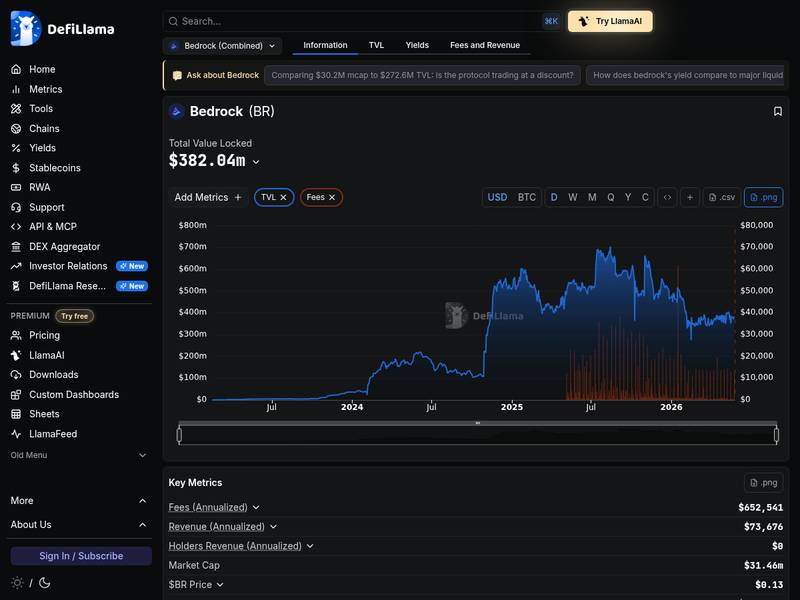Switch to the TVL tab
800x600 pixels.
[x=376, y=45]
